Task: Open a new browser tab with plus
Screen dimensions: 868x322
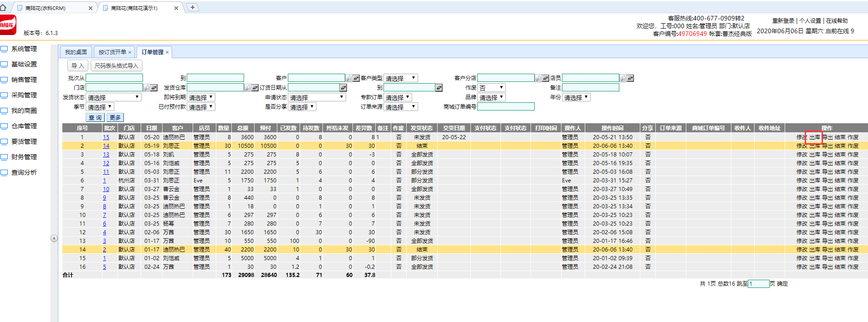Action: tap(193, 7)
